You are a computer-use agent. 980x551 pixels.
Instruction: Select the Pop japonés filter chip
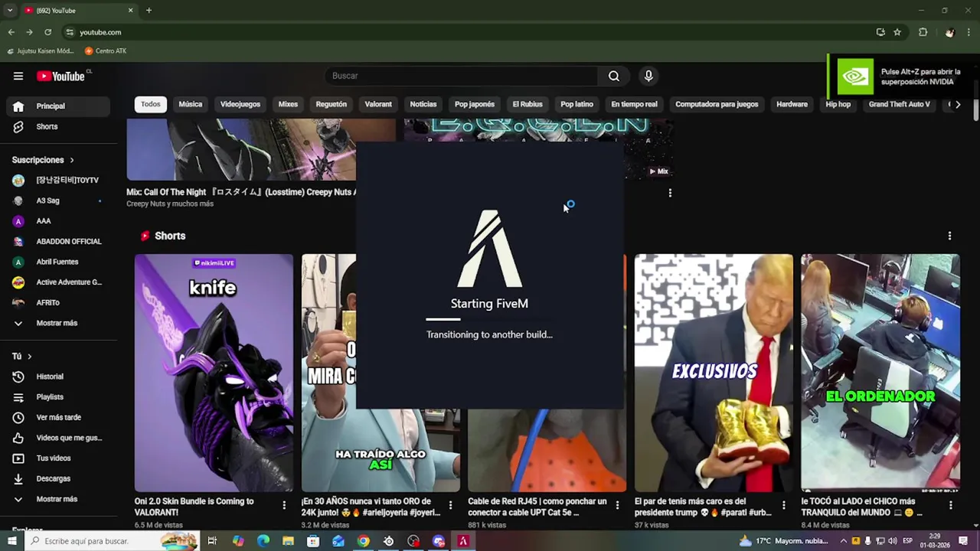coord(475,104)
